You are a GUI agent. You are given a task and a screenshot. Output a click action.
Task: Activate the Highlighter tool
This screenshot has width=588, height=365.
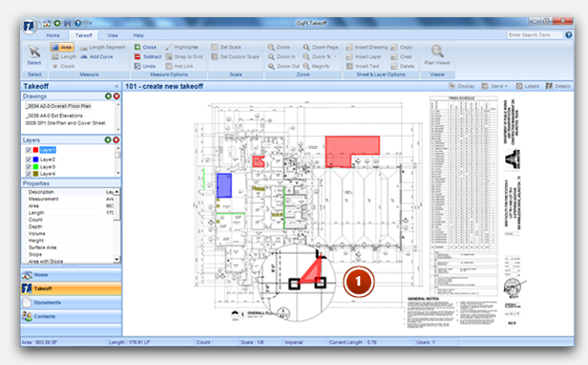coord(182,48)
